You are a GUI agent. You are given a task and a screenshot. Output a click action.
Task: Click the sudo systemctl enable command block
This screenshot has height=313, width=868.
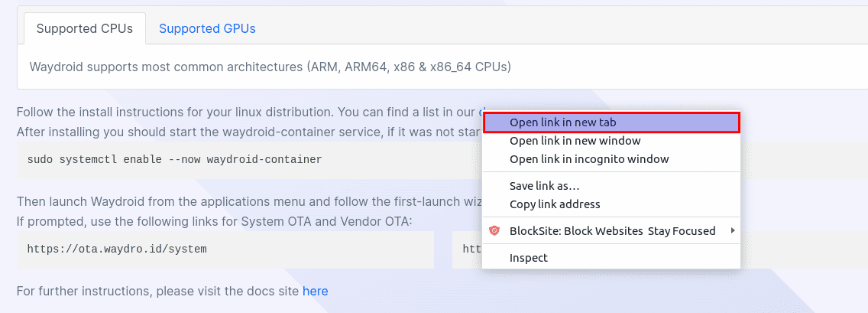click(249, 160)
